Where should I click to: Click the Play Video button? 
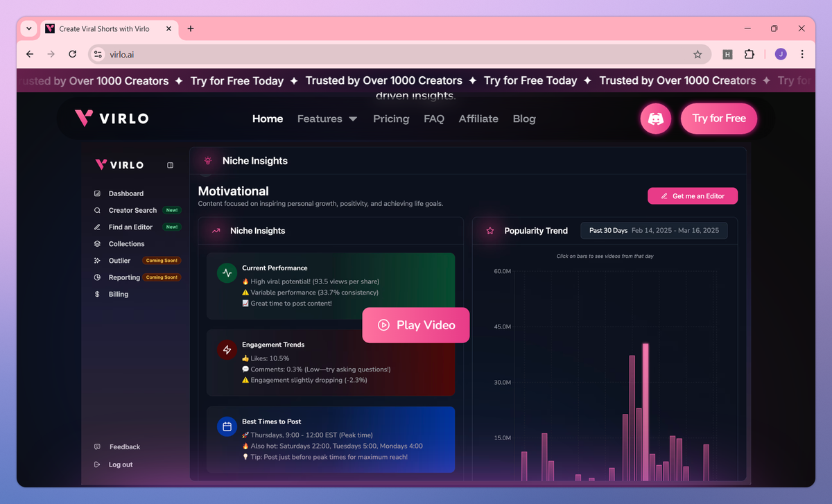[416, 325]
